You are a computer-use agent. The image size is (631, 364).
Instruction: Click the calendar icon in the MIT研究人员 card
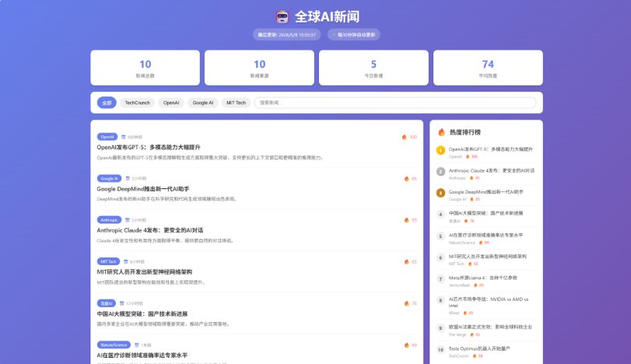click(x=125, y=262)
